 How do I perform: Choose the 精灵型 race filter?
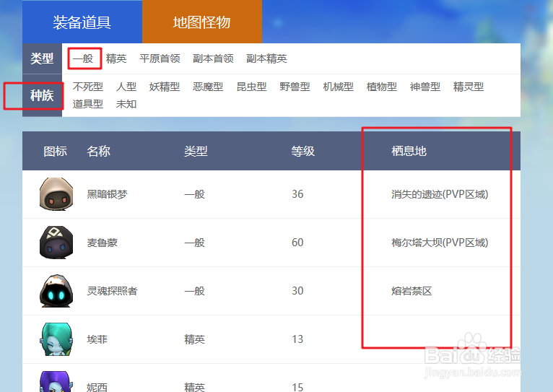[469, 87]
